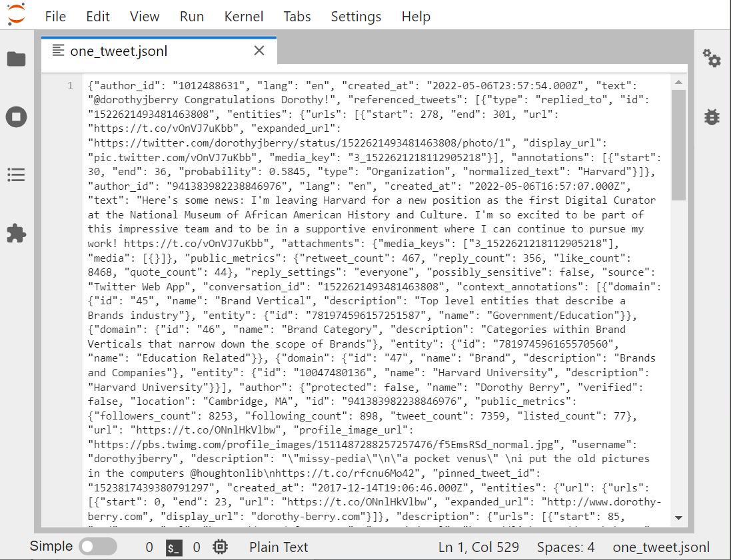Click the editor vertical scrollbar thumb
Image resolution: width=731 pixels, height=560 pixels.
pos(679,145)
